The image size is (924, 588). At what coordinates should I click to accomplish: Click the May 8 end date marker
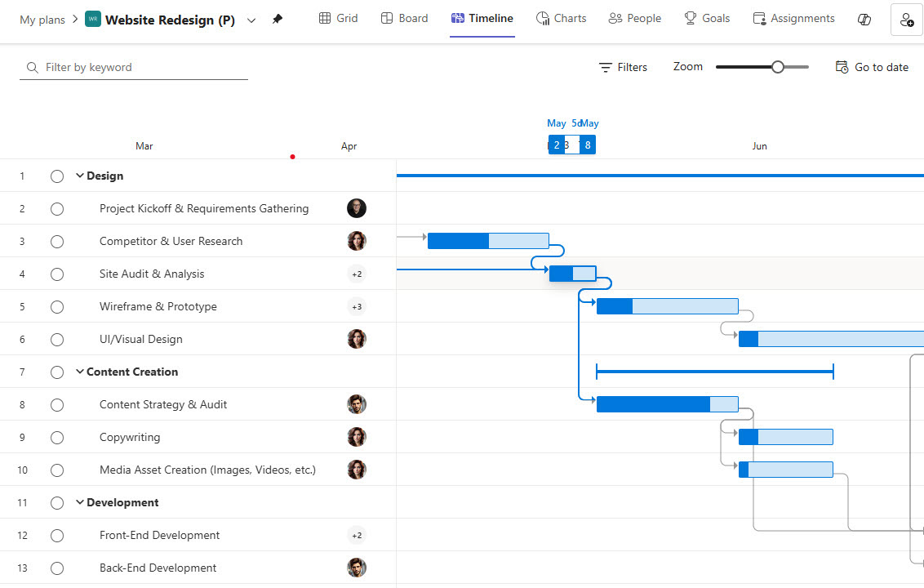(x=588, y=145)
